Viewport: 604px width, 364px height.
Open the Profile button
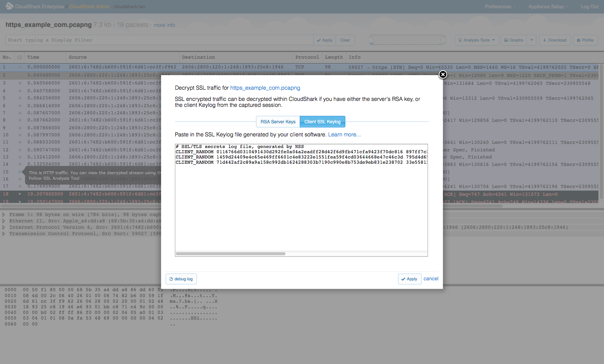(585, 40)
